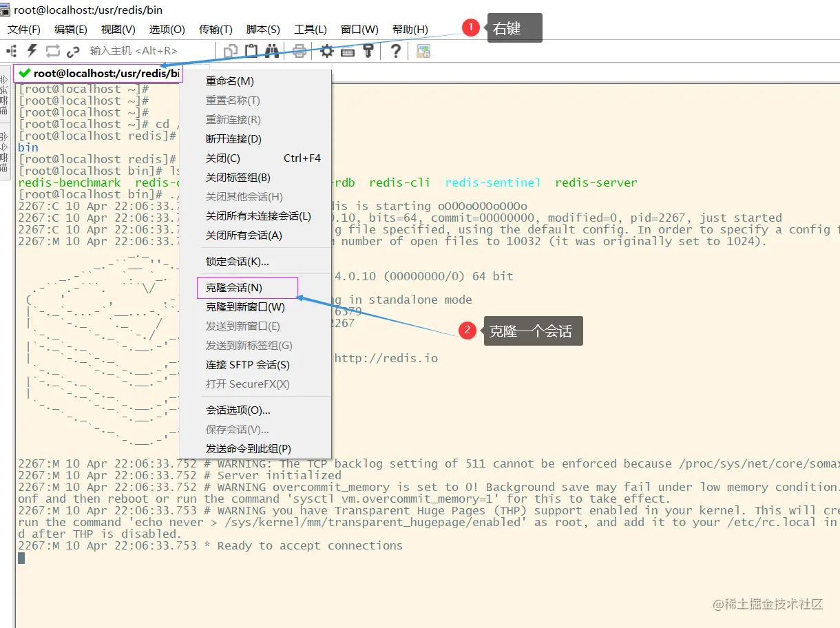The image size is (840, 628).
Task: Choose 克隆会话(N) menu entry
Action: tap(255, 288)
